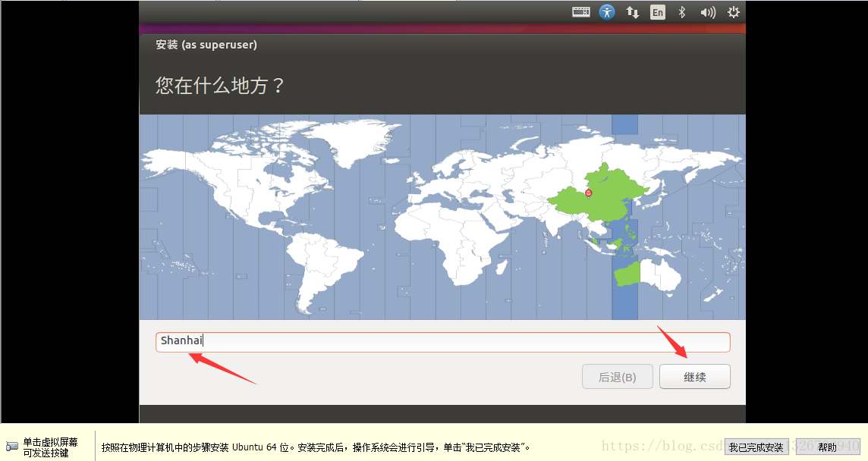Click the location field containing Shanhai
This screenshot has height=461, width=868.
pyautogui.click(x=442, y=342)
